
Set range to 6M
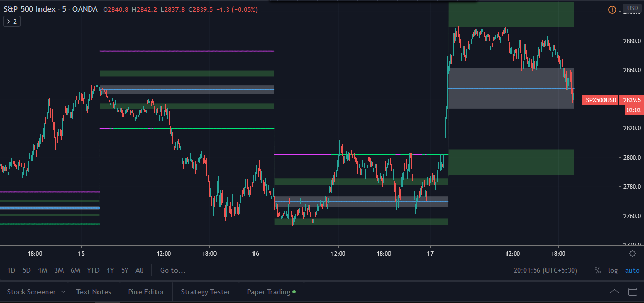tap(75, 270)
